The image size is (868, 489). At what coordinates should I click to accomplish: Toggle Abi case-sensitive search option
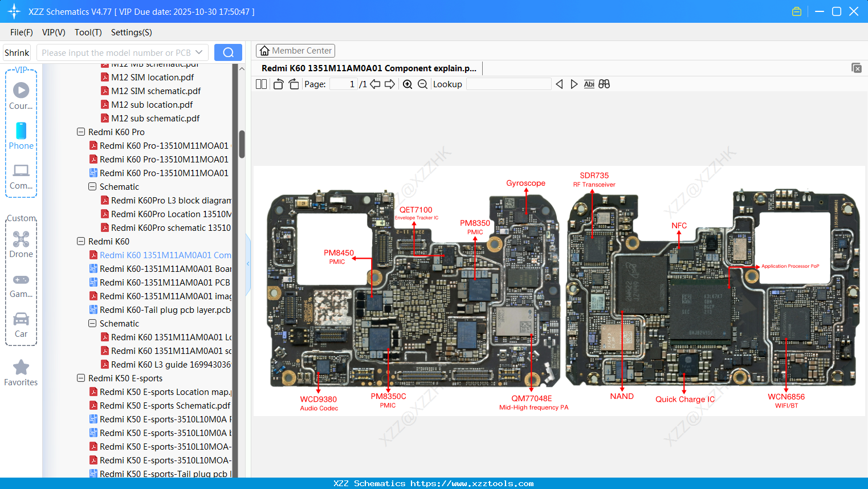[x=589, y=84]
